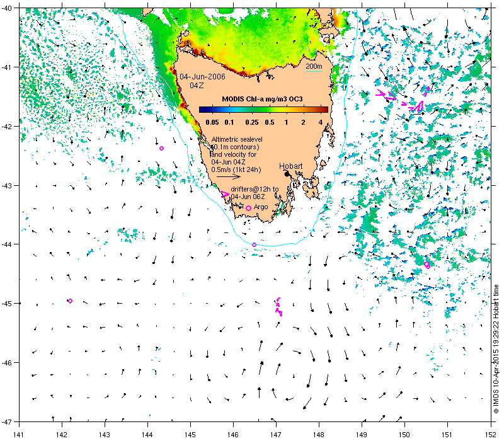This screenshot has width=504, height=441.
Task: Click latitude axis label -41
Action: pos(6,67)
